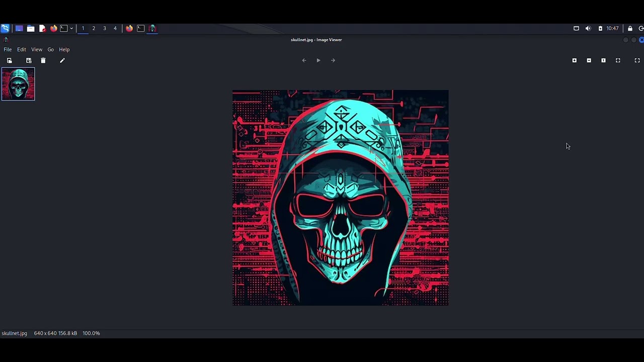Click the Zoom to Fit icon
Viewport: 644px width, 362px height.
[618, 60]
